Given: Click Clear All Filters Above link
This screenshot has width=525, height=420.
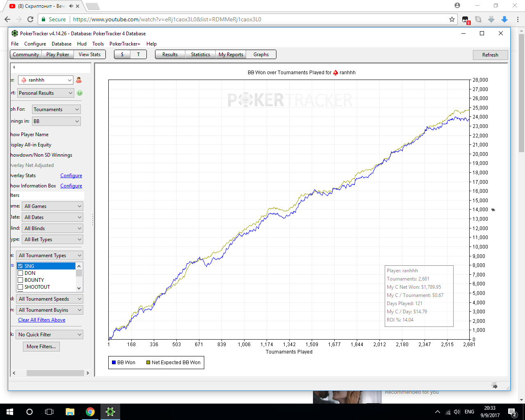Looking at the screenshot, I should [x=42, y=320].
